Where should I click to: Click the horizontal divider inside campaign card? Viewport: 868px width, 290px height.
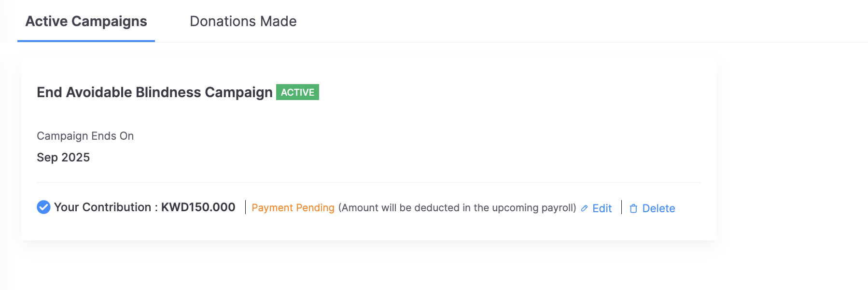[368, 183]
